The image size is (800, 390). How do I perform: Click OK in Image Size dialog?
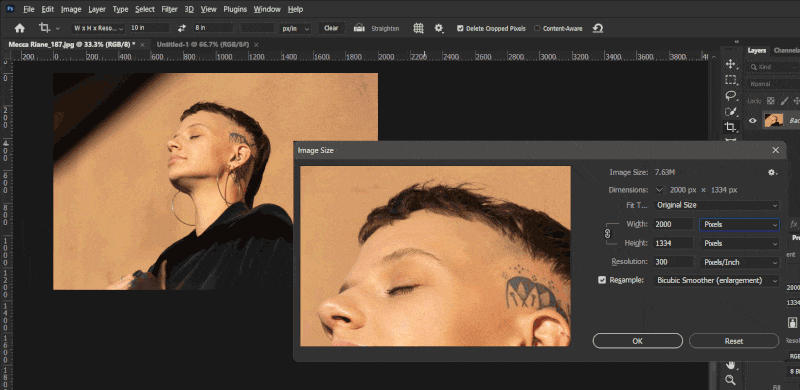tap(638, 341)
